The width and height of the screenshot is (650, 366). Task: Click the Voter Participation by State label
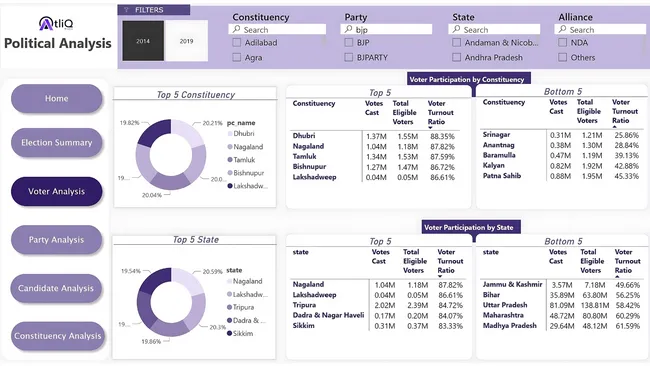[469, 227]
